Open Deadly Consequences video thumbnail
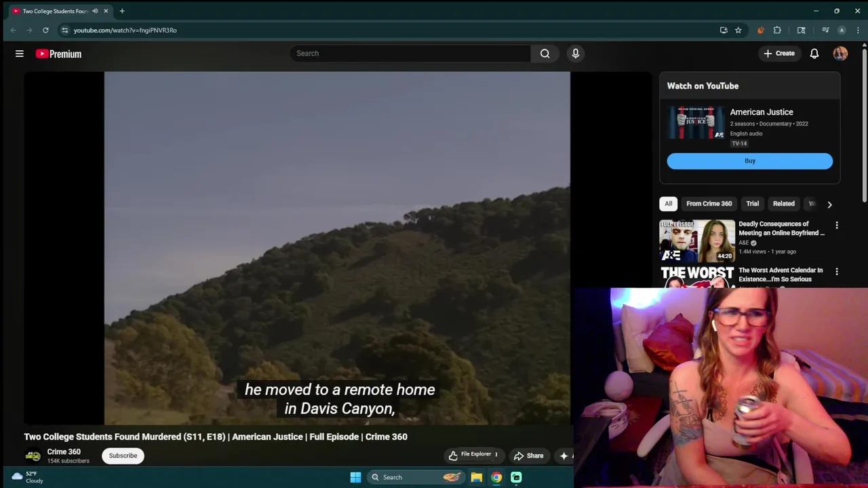This screenshot has width=868, height=488. pyautogui.click(x=697, y=241)
